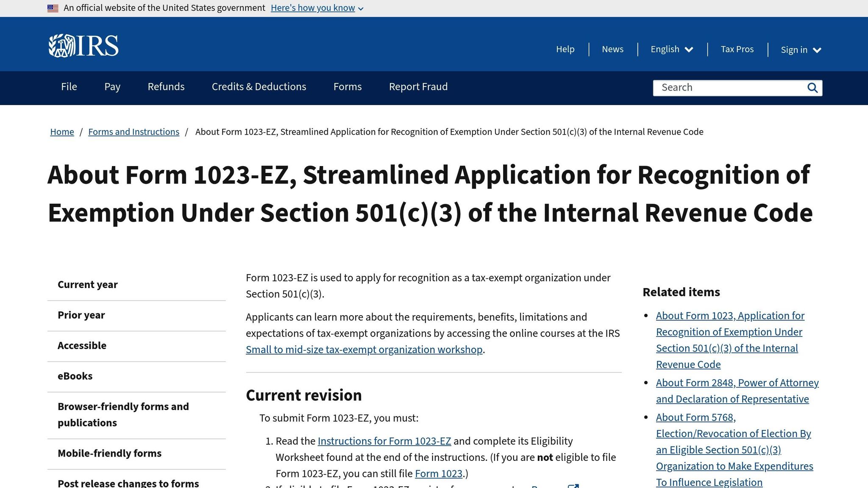Viewport: 868px width, 488px height.
Task: Open the Sign in dropdown
Action: tap(800, 50)
